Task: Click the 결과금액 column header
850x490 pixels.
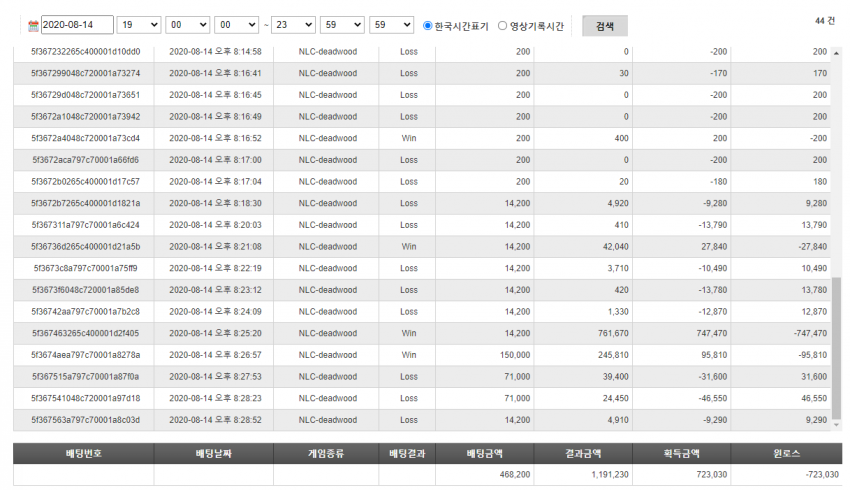Action: (583, 453)
